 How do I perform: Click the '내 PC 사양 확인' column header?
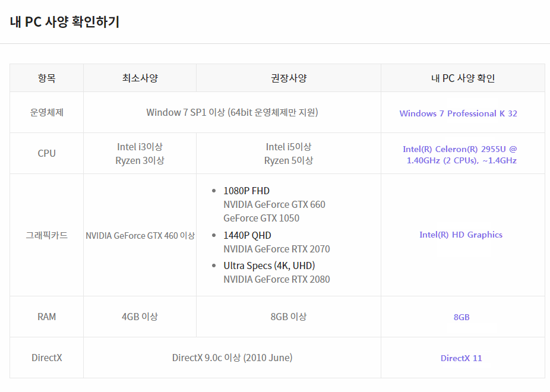463,78
